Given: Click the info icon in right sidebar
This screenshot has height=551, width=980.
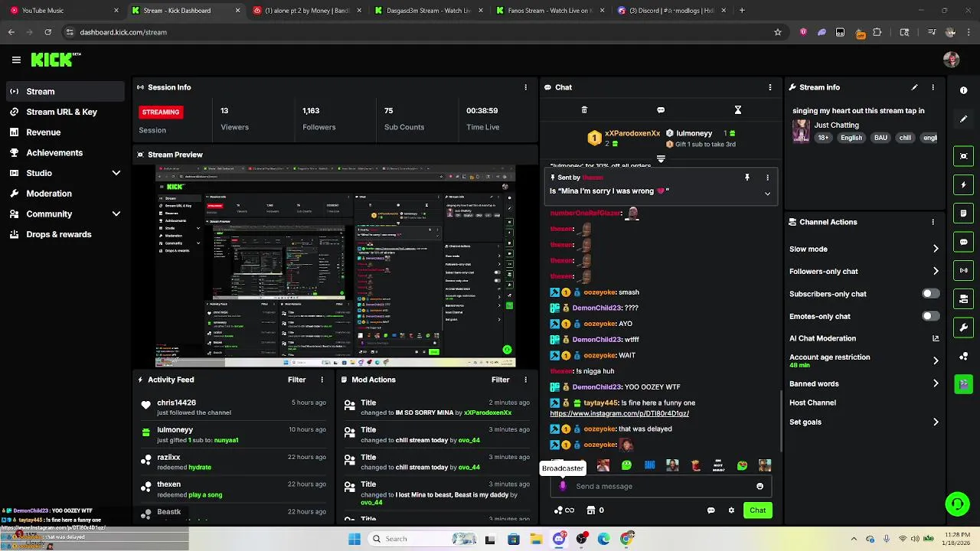Looking at the screenshot, I should [x=963, y=90].
